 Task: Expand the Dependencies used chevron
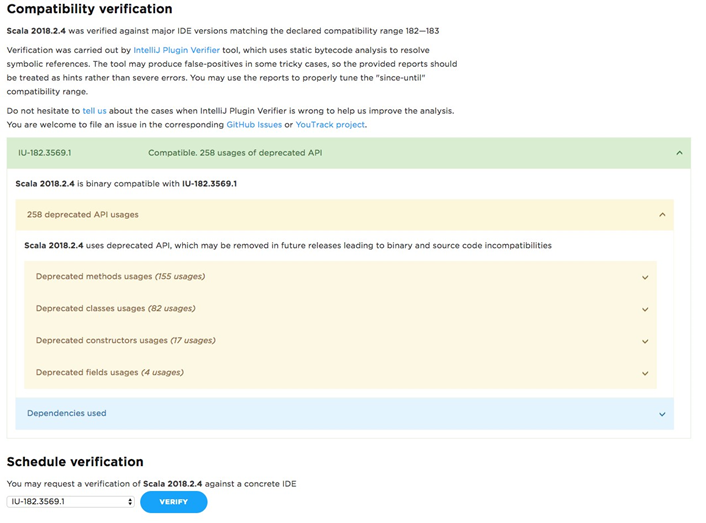pos(662,414)
